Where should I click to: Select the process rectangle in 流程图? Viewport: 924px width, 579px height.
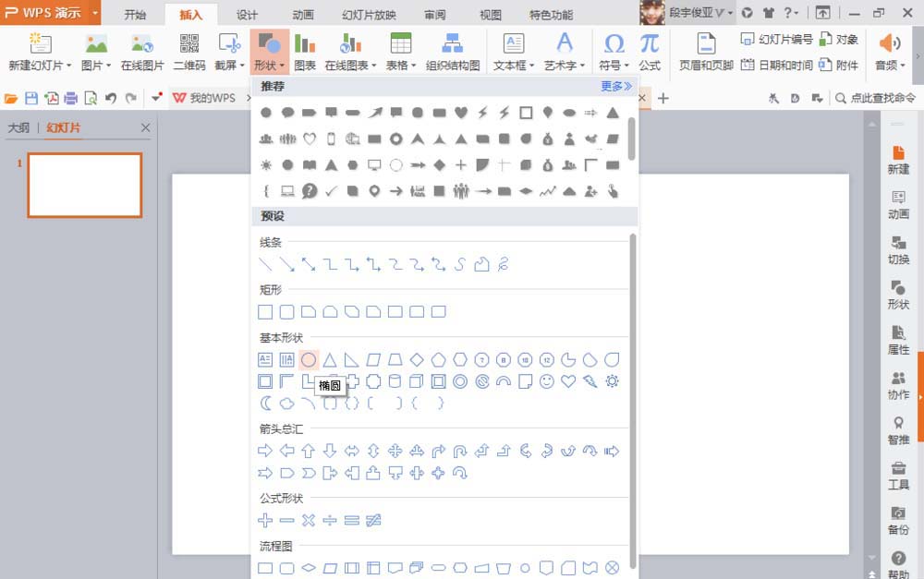point(265,568)
